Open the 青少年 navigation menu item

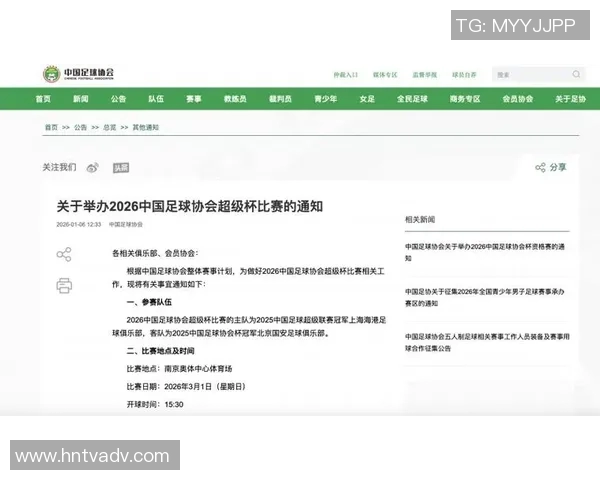(x=326, y=99)
